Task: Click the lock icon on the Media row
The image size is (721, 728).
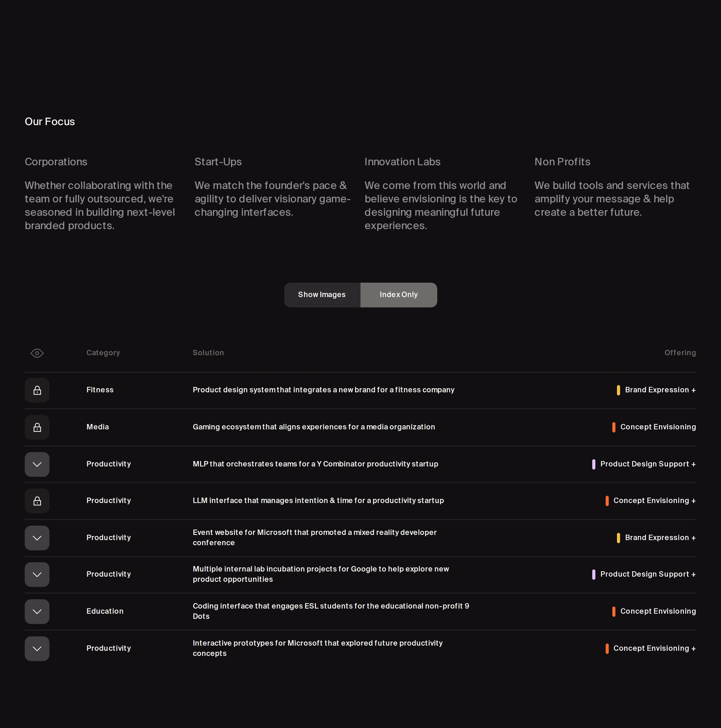Action: tap(37, 427)
